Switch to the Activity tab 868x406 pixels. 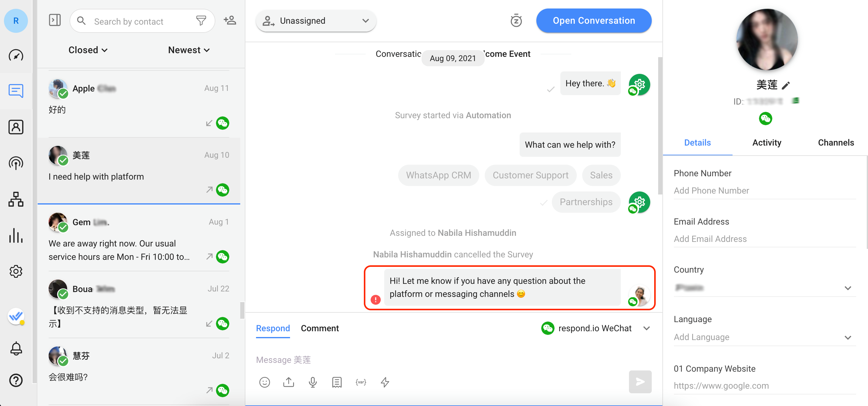tap(767, 143)
